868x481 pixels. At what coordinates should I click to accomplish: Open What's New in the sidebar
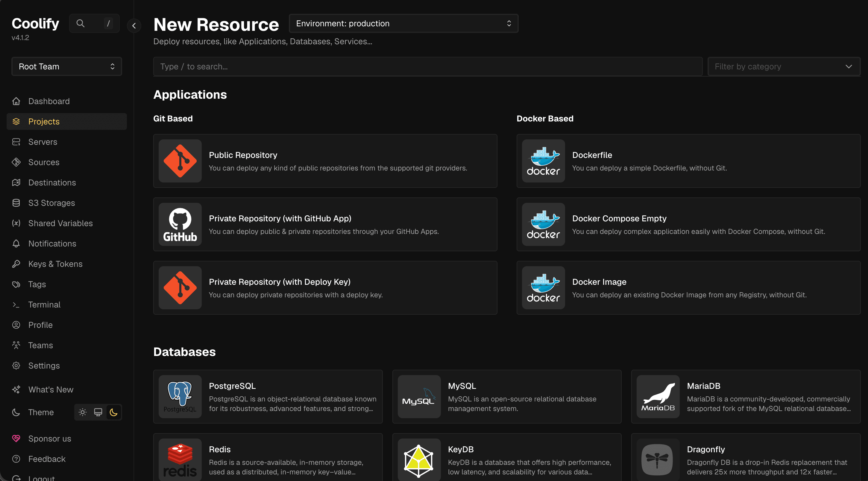(x=67, y=389)
